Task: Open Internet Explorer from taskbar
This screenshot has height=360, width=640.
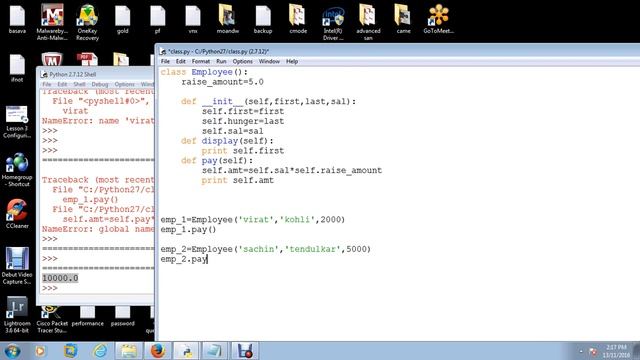Action: click(x=100, y=351)
